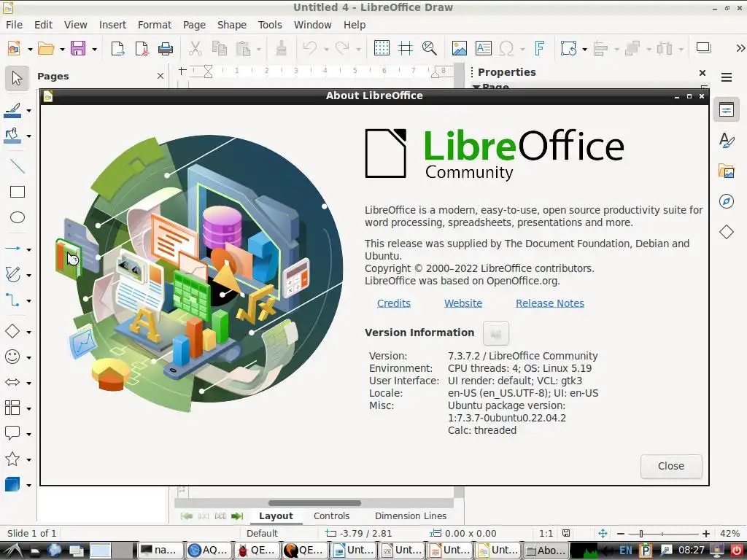Click the zoom in plus button
The width and height of the screenshot is (747, 560).
[705, 534]
